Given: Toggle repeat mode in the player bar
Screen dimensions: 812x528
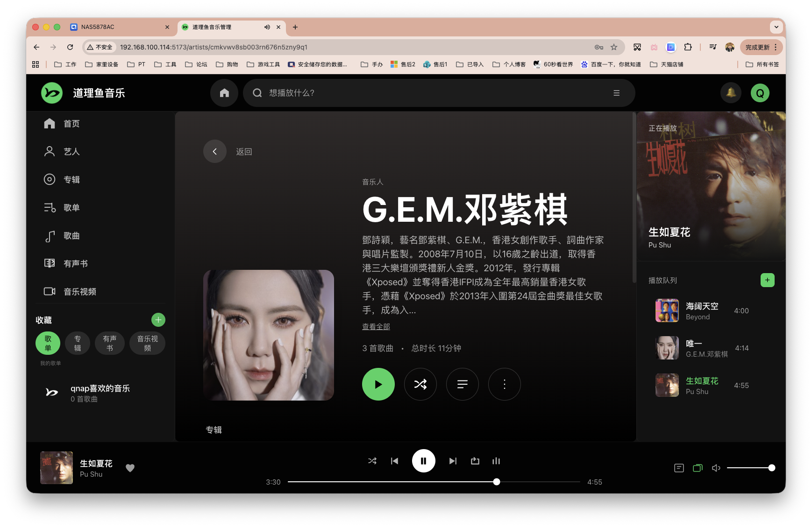Looking at the screenshot, I should tap(475, 461).
